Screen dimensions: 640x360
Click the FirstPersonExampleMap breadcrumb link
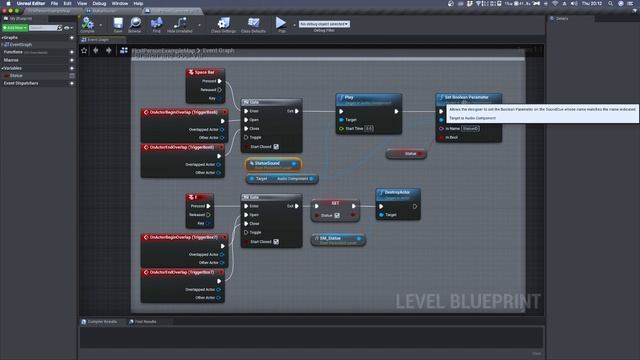click(x=163, y=51)
